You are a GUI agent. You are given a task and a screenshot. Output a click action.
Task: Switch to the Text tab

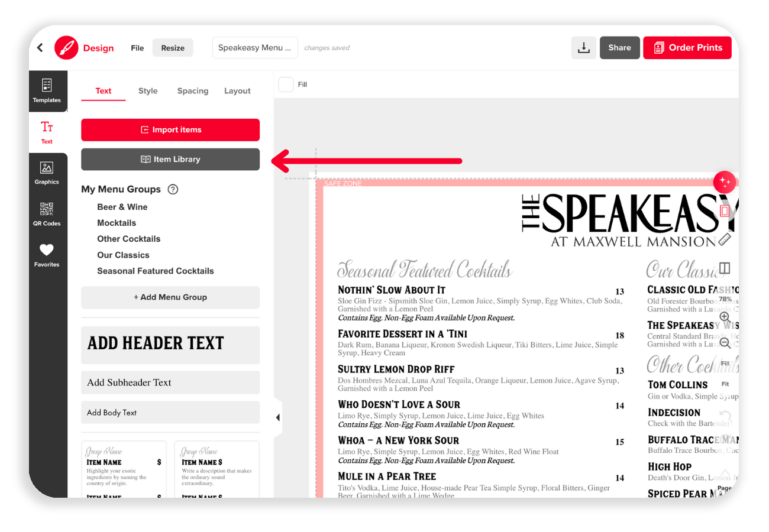pos(104,91)
